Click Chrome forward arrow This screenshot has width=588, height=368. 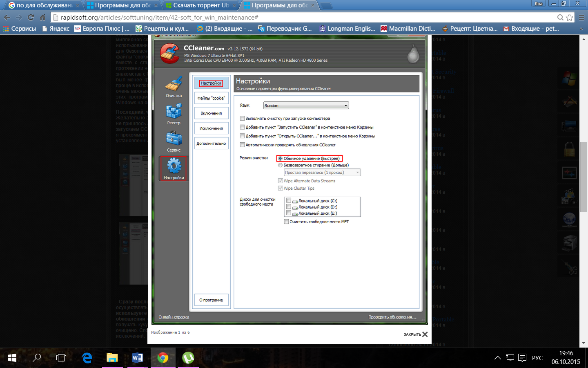tap(19, 17)
